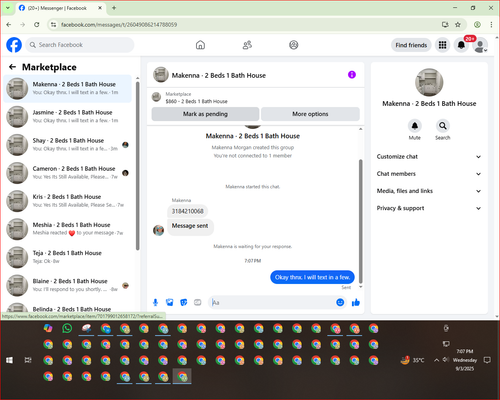Mute this chat with bell icon
The height and width of the screenshot is (400, 500).
point(415,126)
